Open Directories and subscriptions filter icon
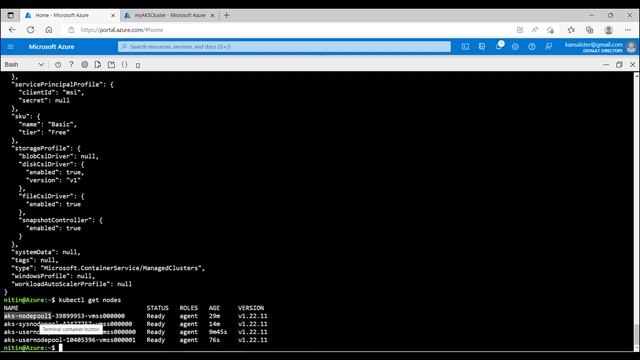This screenshot has height=360, width=640. tap(482, 47)
